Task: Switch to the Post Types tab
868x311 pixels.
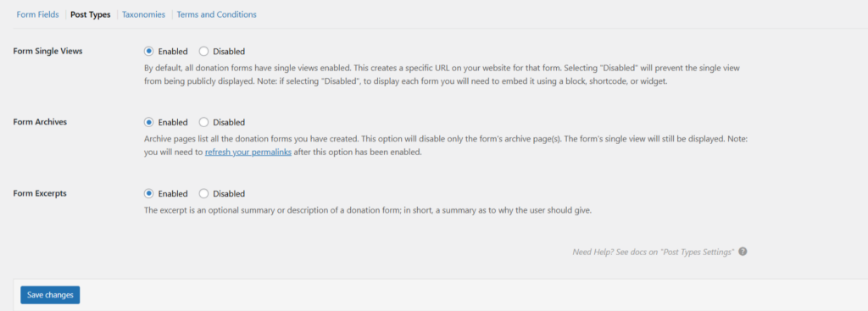Action: (x=90, y=14)
